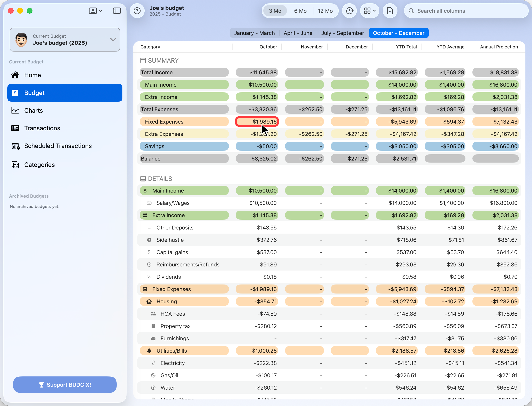Go to Home in the sidebar

pos(32,75)
